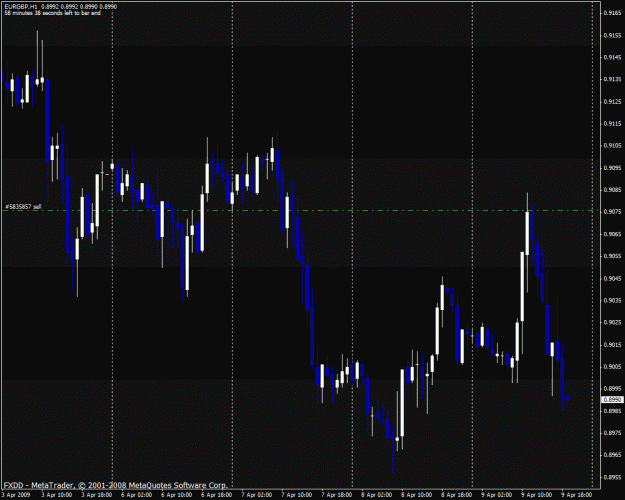Viewport: 625px width, 500px height.
Task: Click the 0.9045 price axis label
Action: tap(612, 278)
